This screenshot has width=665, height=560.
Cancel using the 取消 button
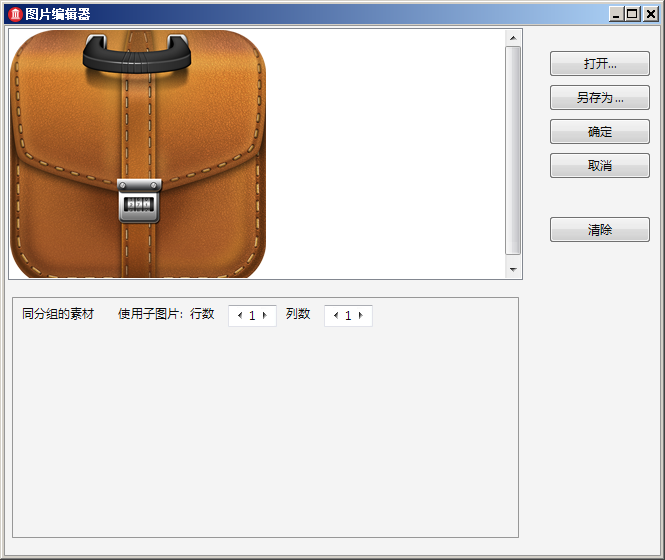(599, 166)
